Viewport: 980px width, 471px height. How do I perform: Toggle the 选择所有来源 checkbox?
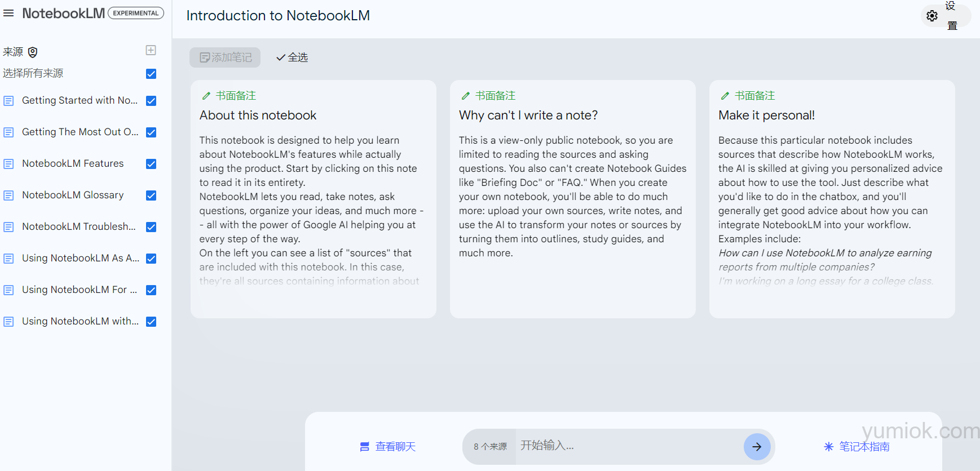[151, 74]
